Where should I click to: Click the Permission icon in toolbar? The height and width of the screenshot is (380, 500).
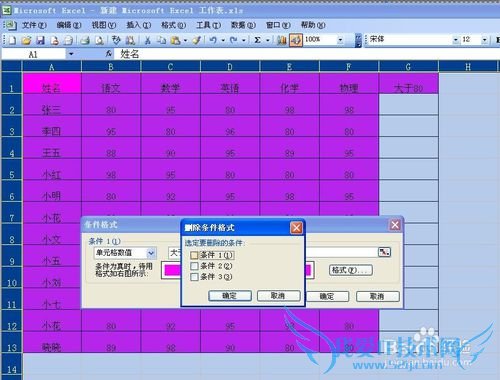coord(55,40)
